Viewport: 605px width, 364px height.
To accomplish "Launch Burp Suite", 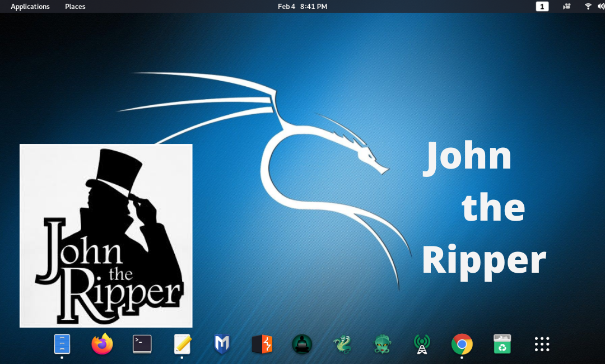I will point(262,344).
